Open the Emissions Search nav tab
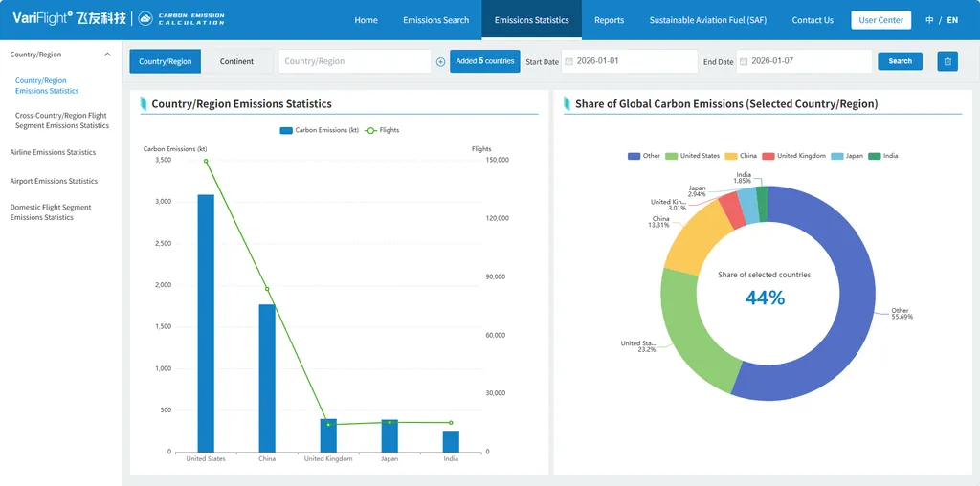Image resolution: width=980 pixels, height=486 pixels. (435, 20)
